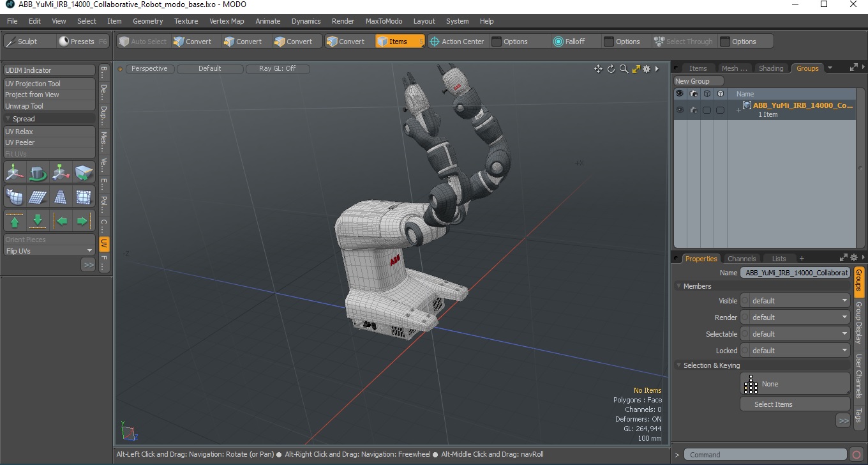Click the Project from View button

[49, 95]
